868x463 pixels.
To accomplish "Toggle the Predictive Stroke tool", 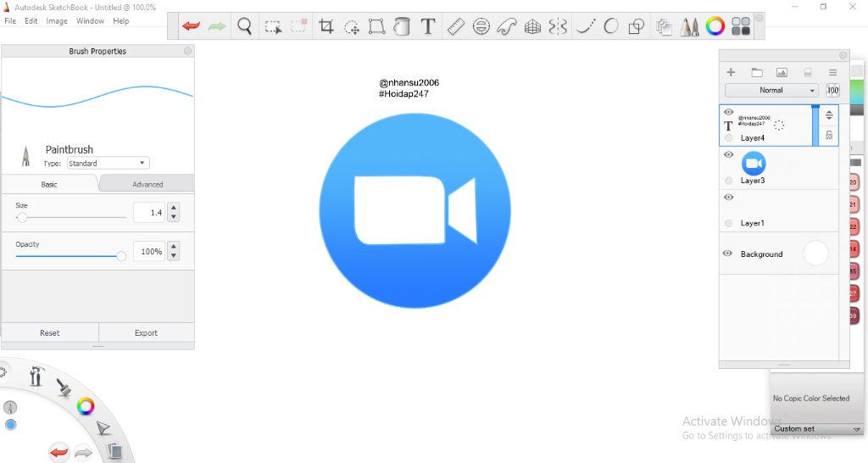I will click(611, 26).
